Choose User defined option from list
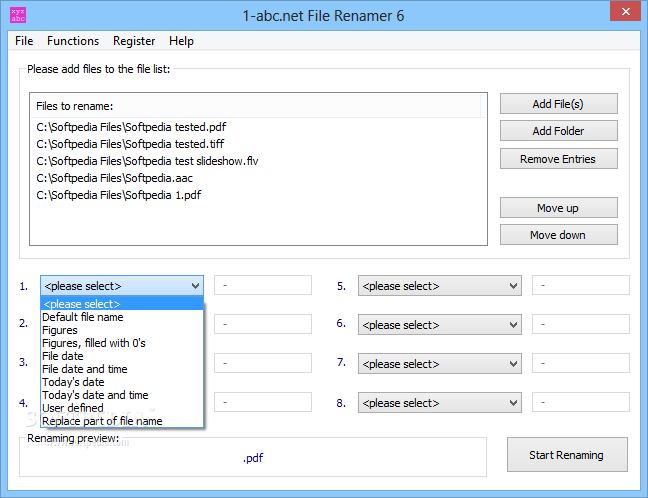The image size is (648, 498). tap(122, 408)
